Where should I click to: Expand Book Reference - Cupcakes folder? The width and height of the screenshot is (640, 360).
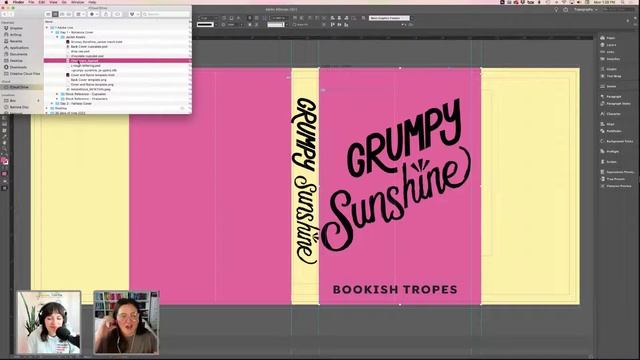(58, 94)
